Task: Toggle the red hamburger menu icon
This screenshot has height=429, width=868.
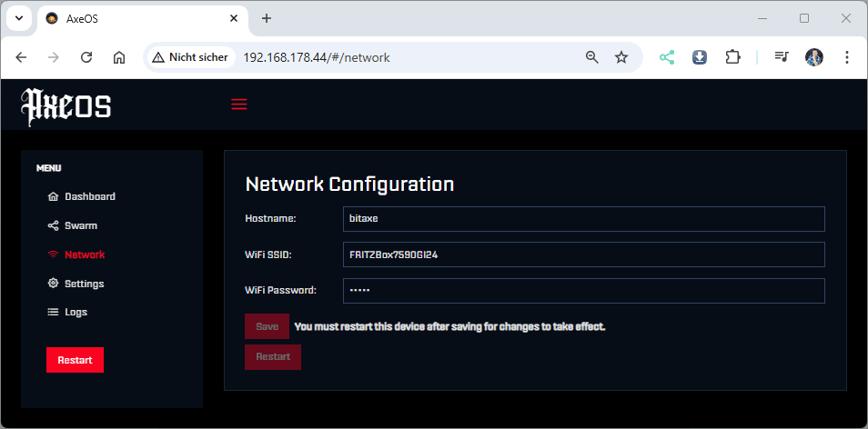Action: [x=239, y=105]
